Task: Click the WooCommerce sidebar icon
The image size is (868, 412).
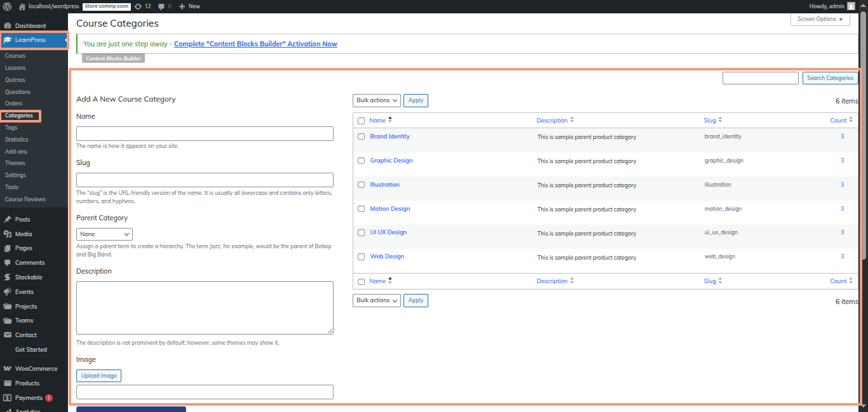Action: [8, 369]
